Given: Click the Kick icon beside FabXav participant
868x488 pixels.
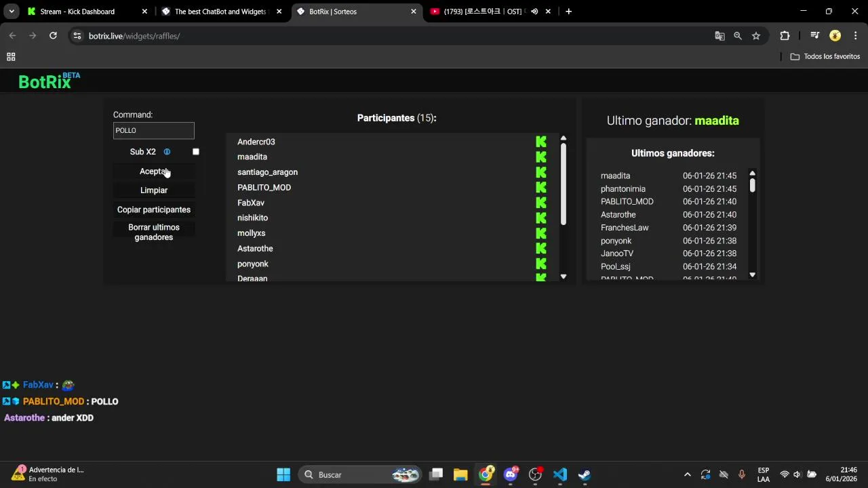Looking at the screenshot, I should click(x=541, y=203).
